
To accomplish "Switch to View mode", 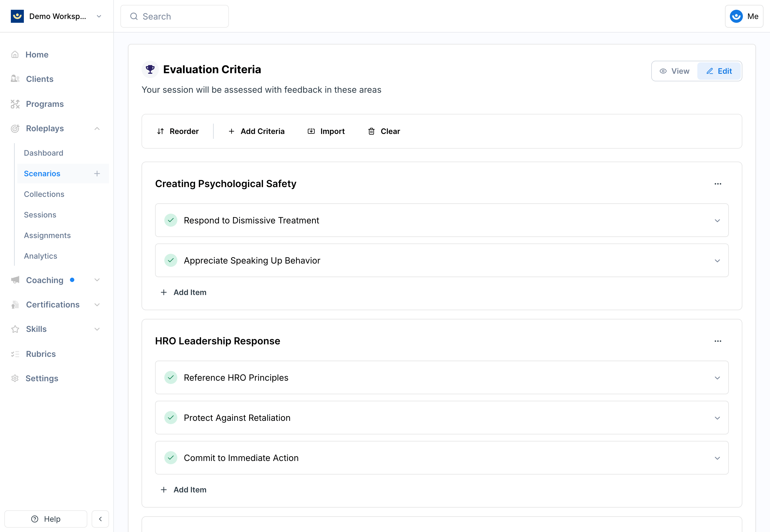I will pyautogui.click(x=675, y=71).
